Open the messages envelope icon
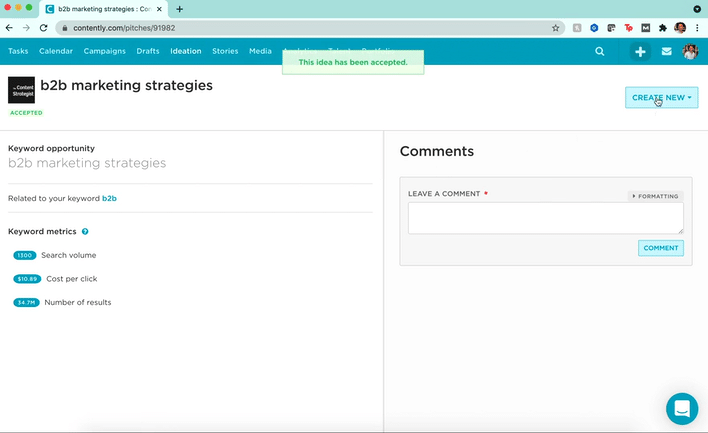Viewport: 708px width, 433px height. 667,51
